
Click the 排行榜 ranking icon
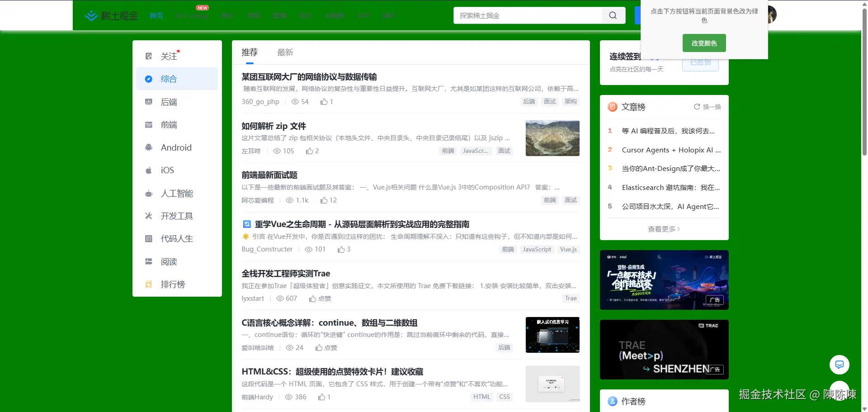(149, 284)
